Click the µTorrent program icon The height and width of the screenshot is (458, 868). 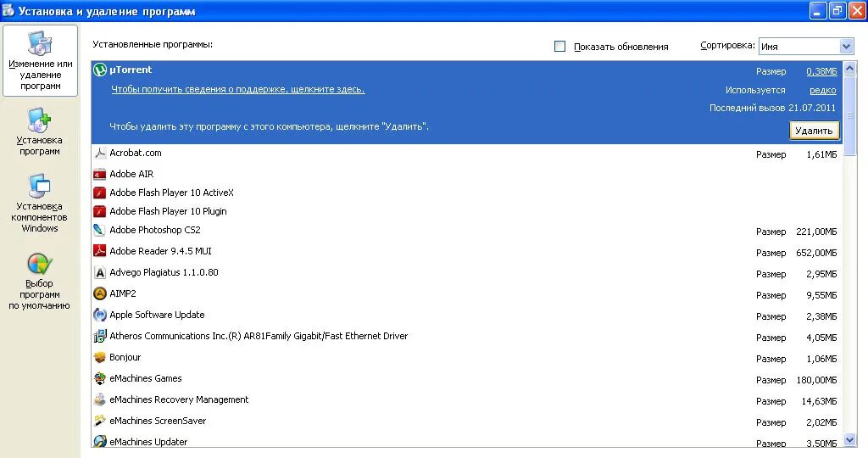100,70
